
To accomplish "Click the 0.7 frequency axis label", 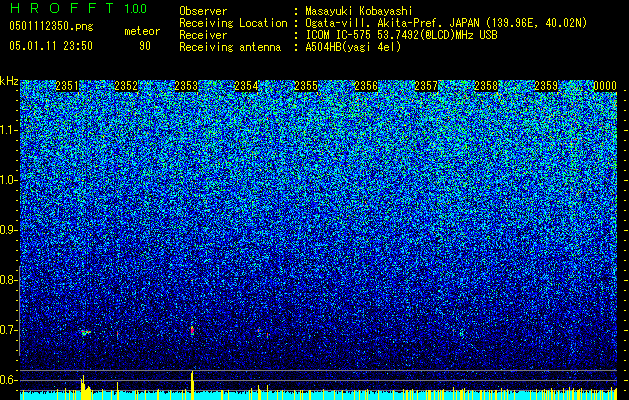I will point(7,330).
